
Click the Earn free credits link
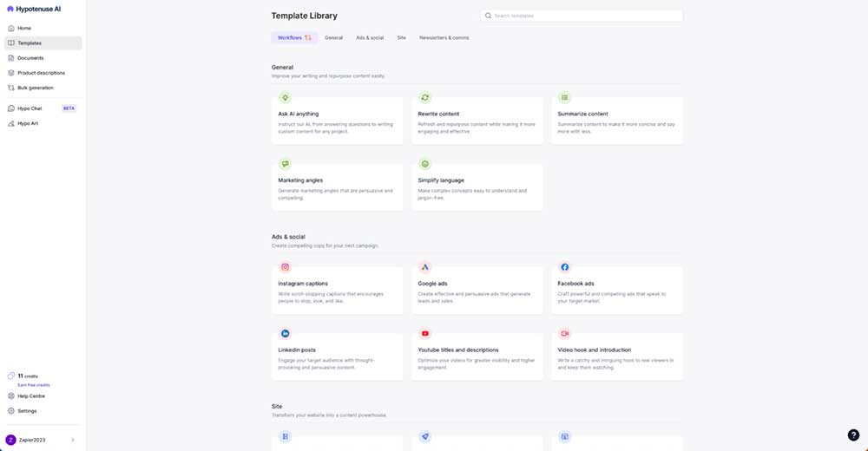(x=34, y=384)
